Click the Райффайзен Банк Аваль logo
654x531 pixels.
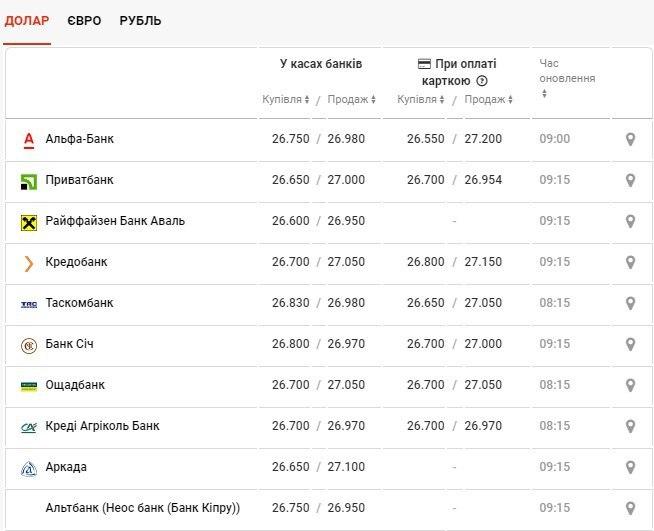point(29,221)
